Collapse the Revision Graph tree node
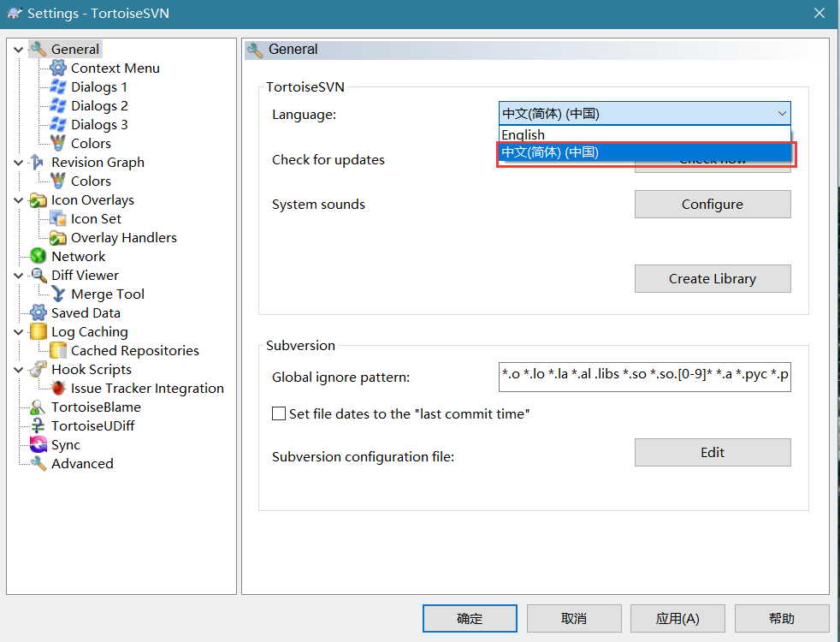 coord(18,163)
